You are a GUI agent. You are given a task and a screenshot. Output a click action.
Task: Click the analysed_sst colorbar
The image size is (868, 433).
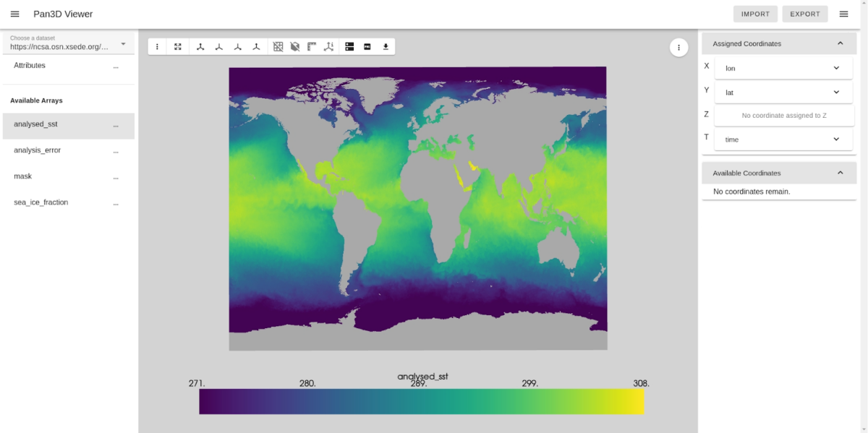coord(422,401)
